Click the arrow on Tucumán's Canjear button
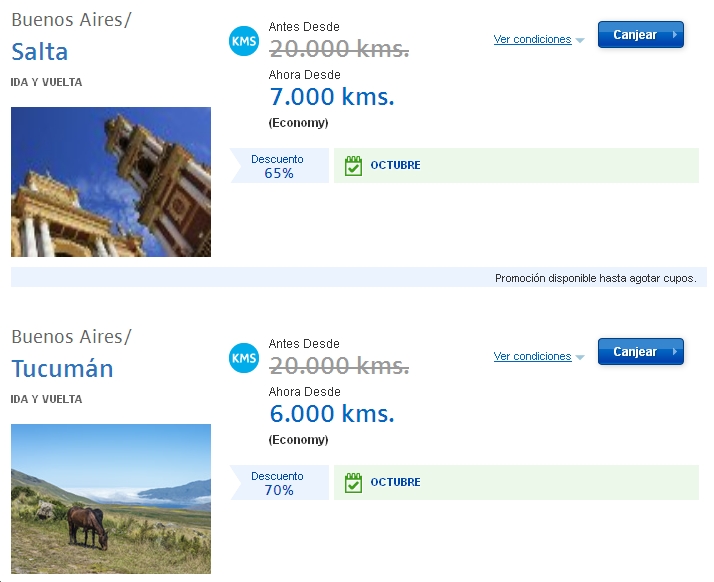Screen dimensions: 714x582 coord(676,352)
